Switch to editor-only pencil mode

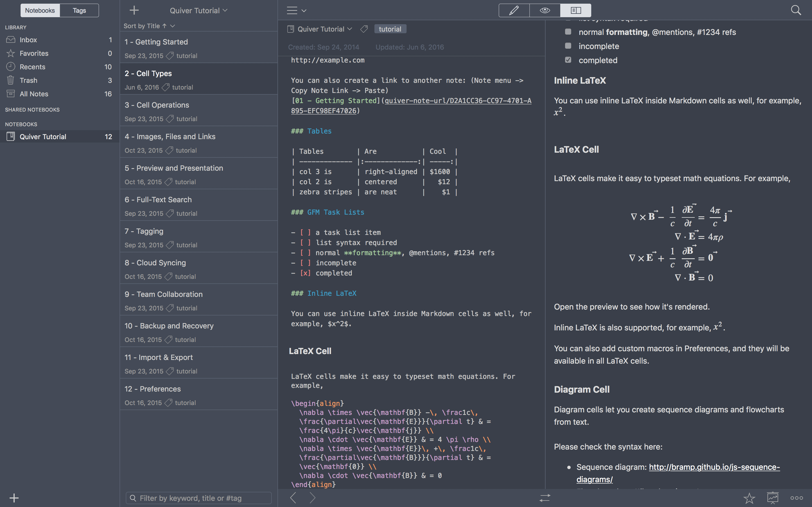pos(514,10)
